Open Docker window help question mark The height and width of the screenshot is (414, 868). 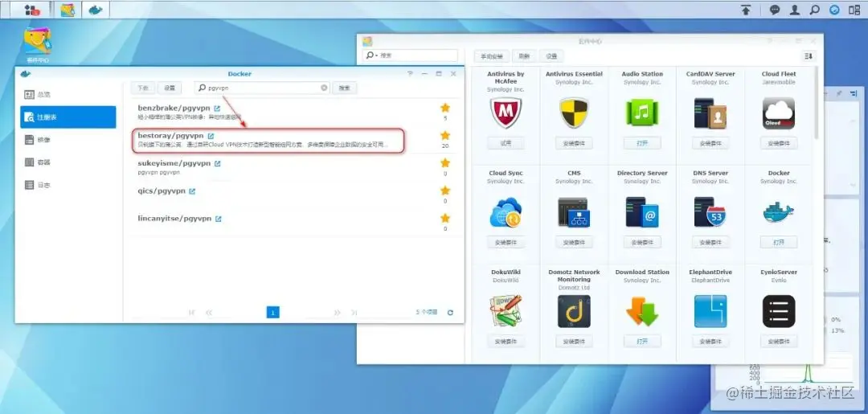(x=410, y=74)
